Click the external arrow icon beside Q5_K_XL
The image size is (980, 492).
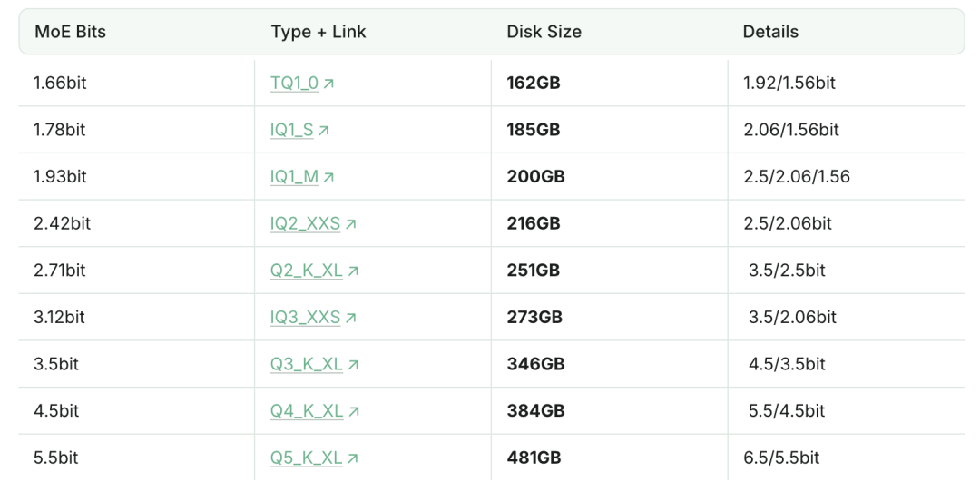(x=352, y=458)
